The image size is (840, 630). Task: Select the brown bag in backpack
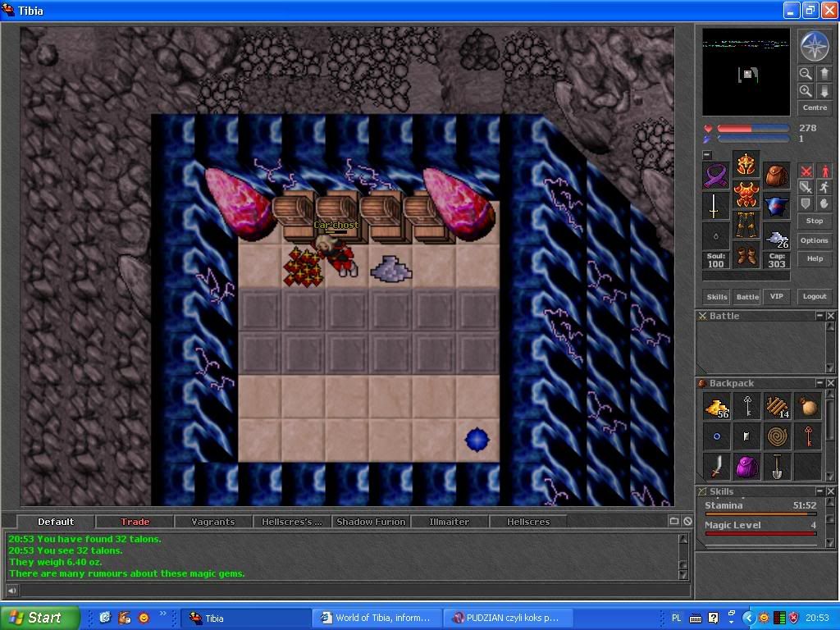click(x=808, y=407)
